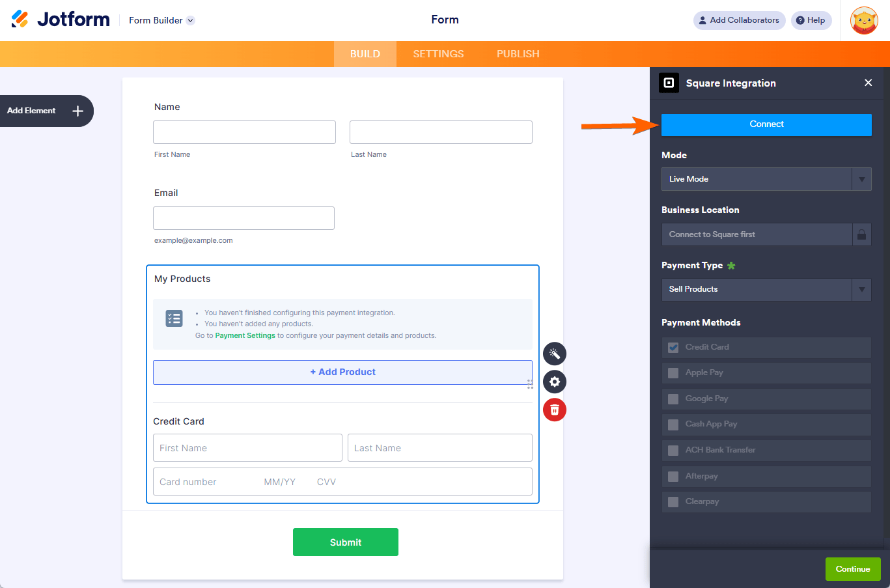Toggle the Credit Card payment method
The width and height of the screenshot is (890, 588).
pyautogui.click(x=673, y=347)
